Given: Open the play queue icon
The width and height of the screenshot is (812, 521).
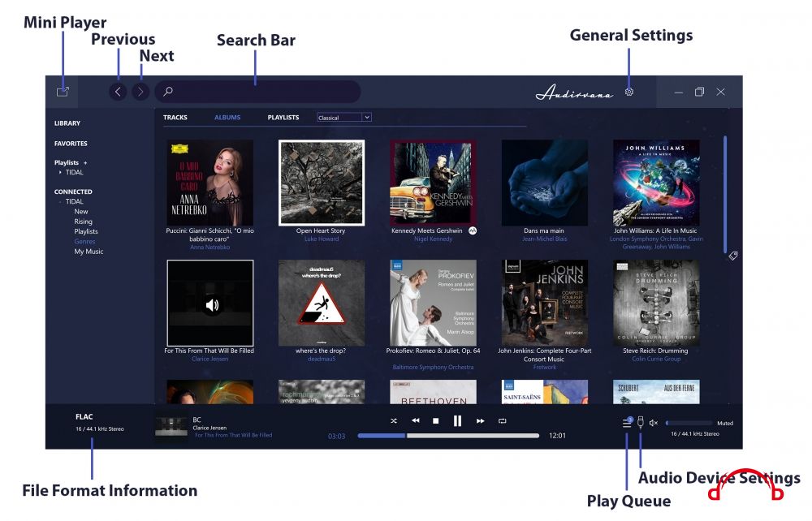Looking at the screenshot, I should pyautogui.click(x=627, y=422).
